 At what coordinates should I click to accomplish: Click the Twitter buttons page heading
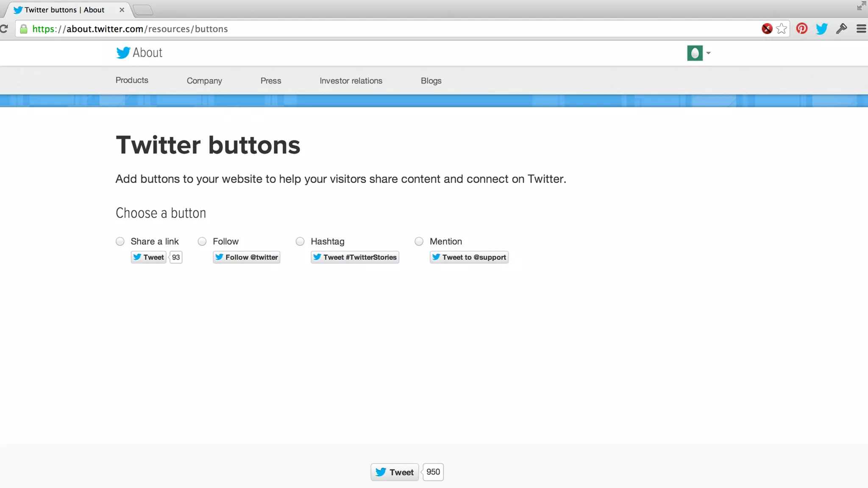click(208, 145)
